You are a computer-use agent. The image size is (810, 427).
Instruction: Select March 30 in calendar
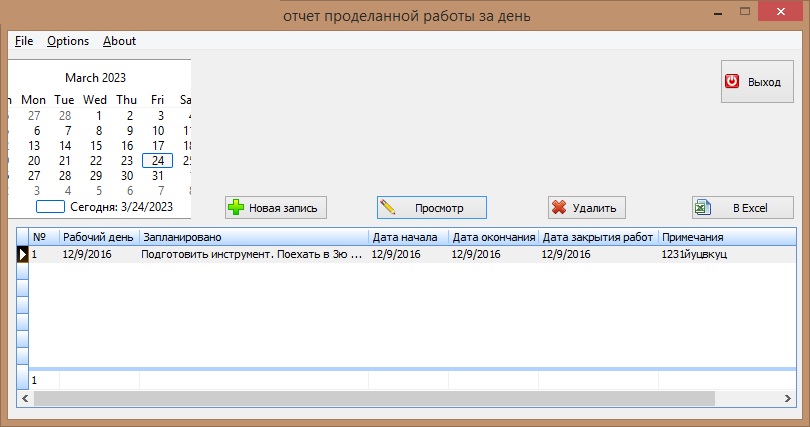[127, 176]
